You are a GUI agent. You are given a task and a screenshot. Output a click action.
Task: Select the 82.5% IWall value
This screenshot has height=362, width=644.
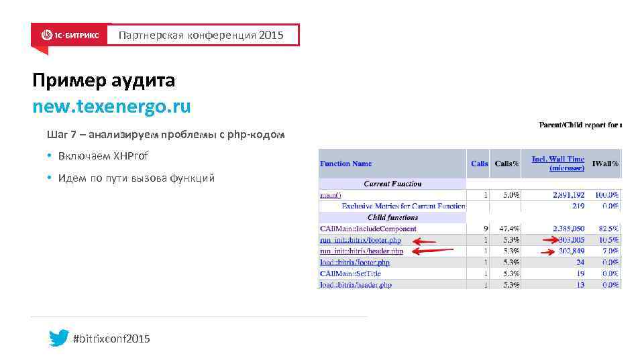tap(608, 229)
